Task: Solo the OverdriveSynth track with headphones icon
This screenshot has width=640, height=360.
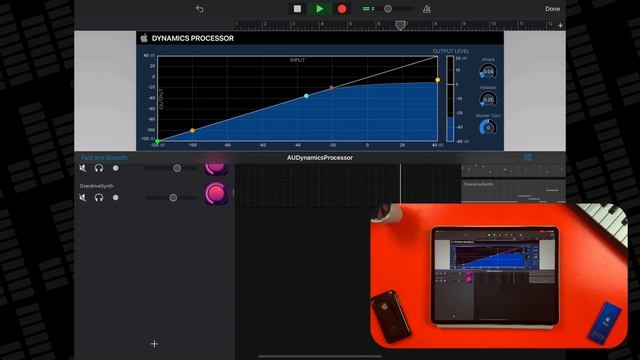Action: click(99, 198)
